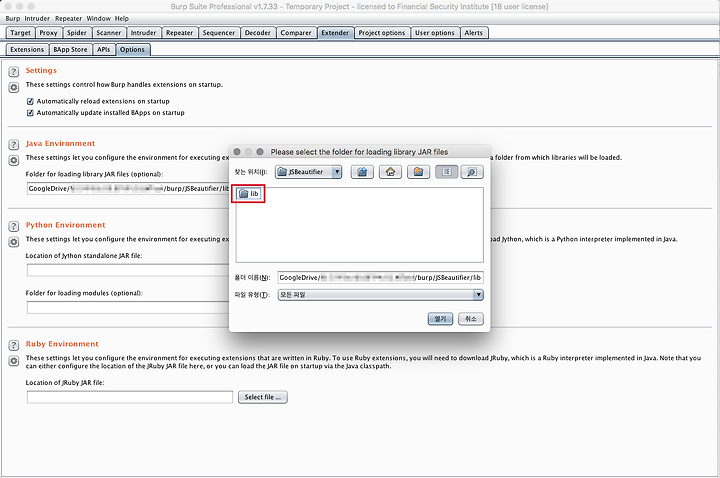This screenshot has width=720, height=478.
Task: Open the Repeater menu in menu bar
Action: coord(68,18)
